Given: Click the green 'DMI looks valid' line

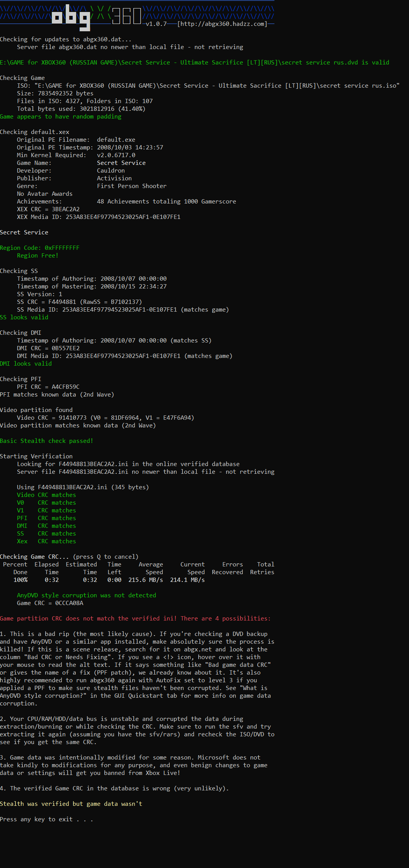Looking at the screenshot, I should 26,364.
